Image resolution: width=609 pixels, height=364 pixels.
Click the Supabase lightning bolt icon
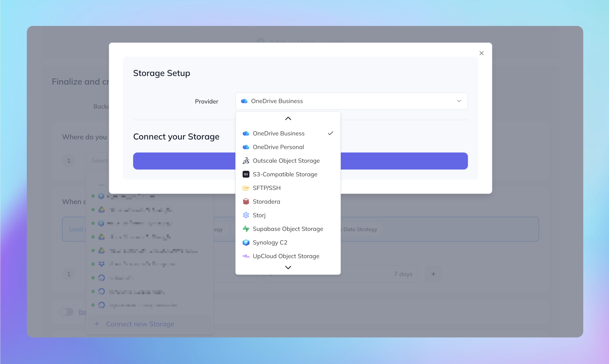click(x=246, y=229)
